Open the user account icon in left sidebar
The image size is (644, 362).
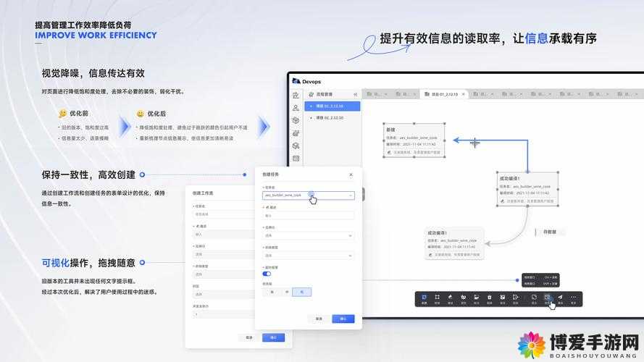[x=296, y=108]
